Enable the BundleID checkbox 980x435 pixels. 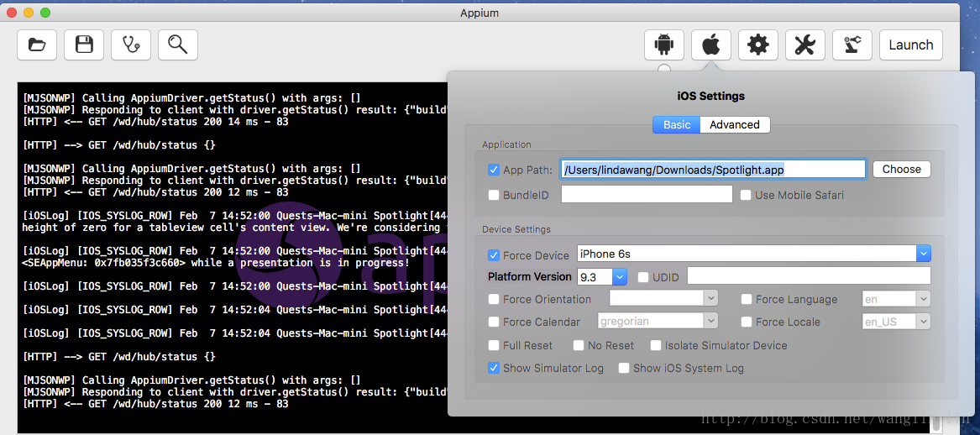(x=494, y=195)
